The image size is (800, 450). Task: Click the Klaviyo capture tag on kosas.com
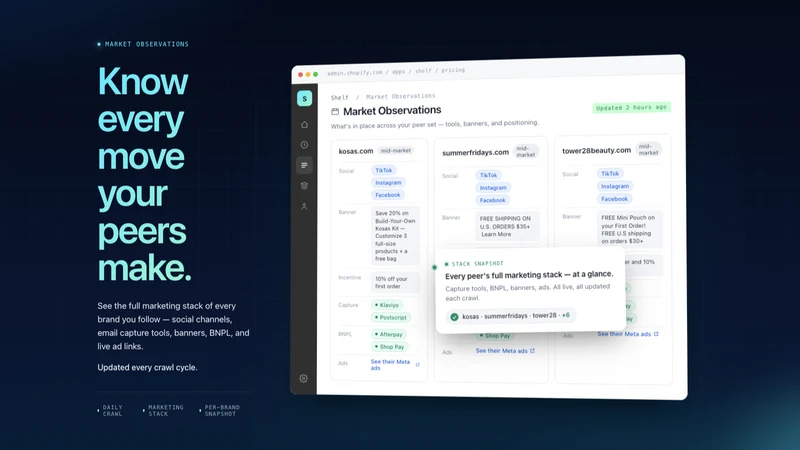tap(387, 305)
